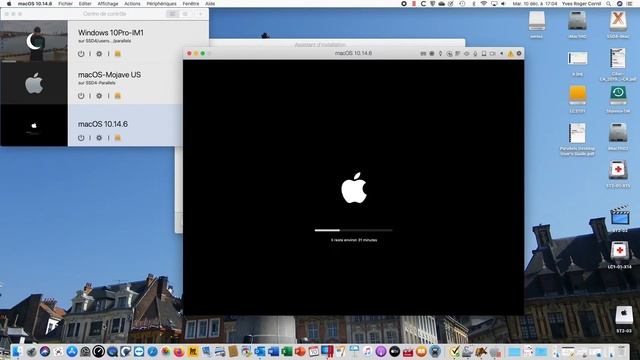Open the Apple menu
640x360 pixels.
tap(9, 4)
